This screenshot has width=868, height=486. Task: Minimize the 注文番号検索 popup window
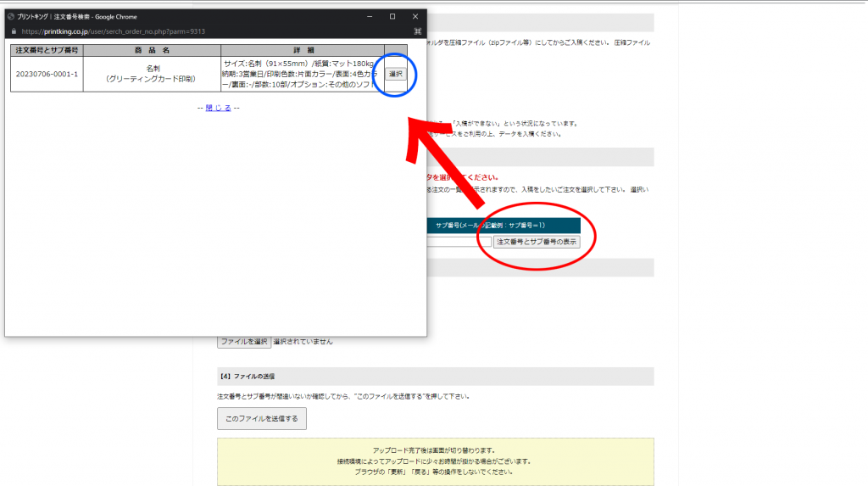coord(369,16)
